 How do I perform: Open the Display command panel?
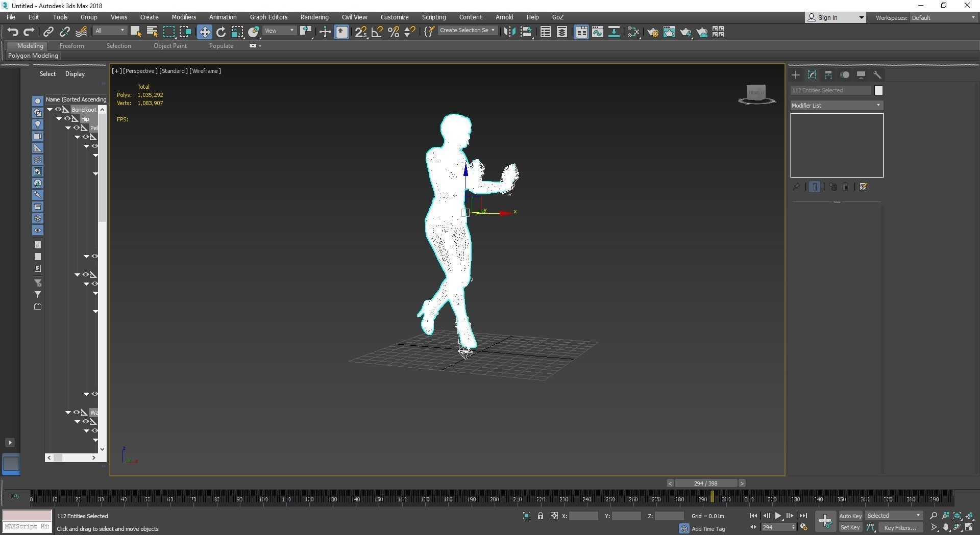tap(861, 75)
